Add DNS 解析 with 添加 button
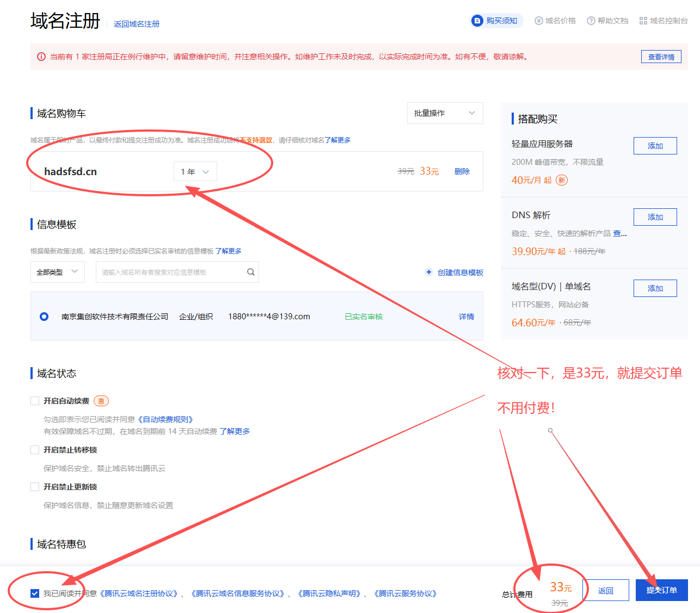 [x=655, y=217]
